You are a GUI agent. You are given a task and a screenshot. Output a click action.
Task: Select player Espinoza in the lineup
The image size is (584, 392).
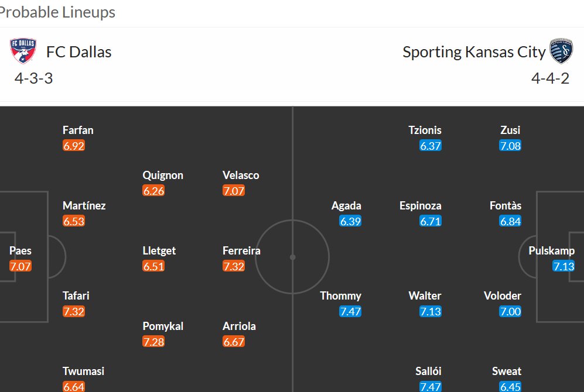[x=420, y=206]
